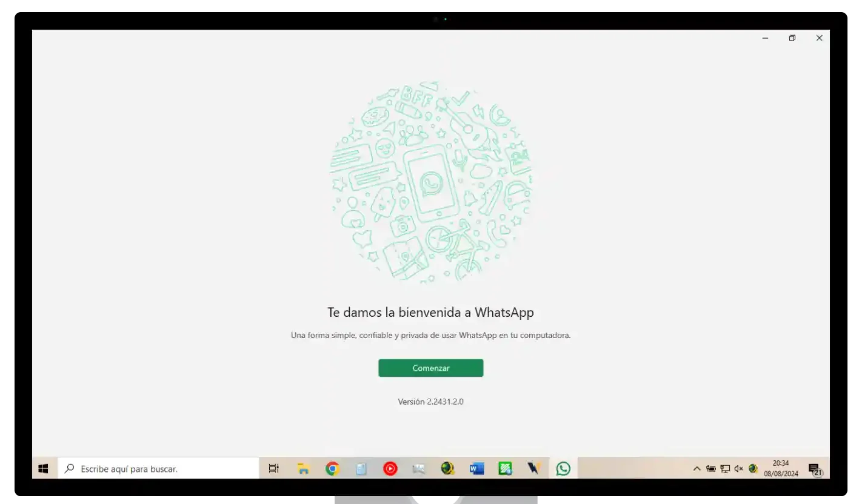Viewport: 859px width, 504px height.
Task: Open network settings tray icon
Action: 725,468
